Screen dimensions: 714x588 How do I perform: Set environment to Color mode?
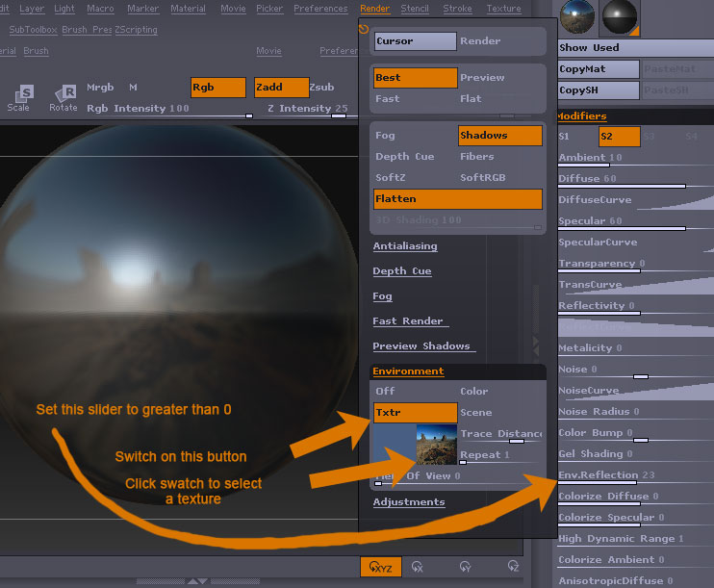coord(474,391)
